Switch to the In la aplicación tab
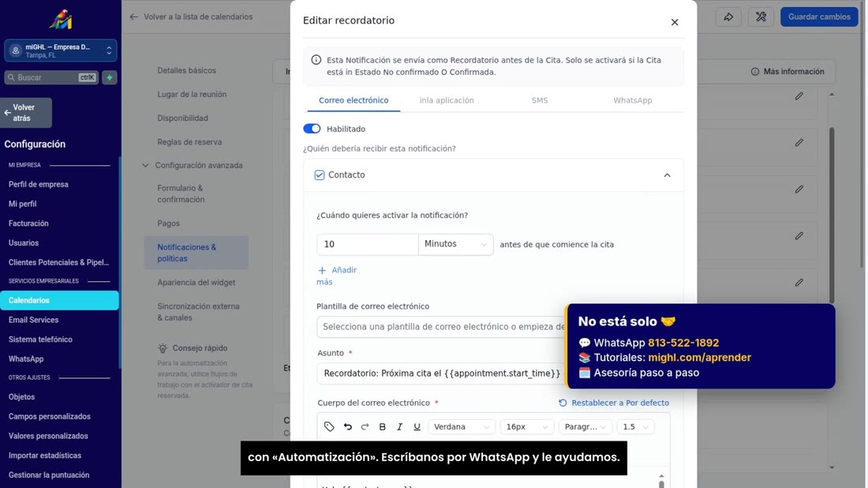Screen dimensions: 868x488 click(447, 100)
